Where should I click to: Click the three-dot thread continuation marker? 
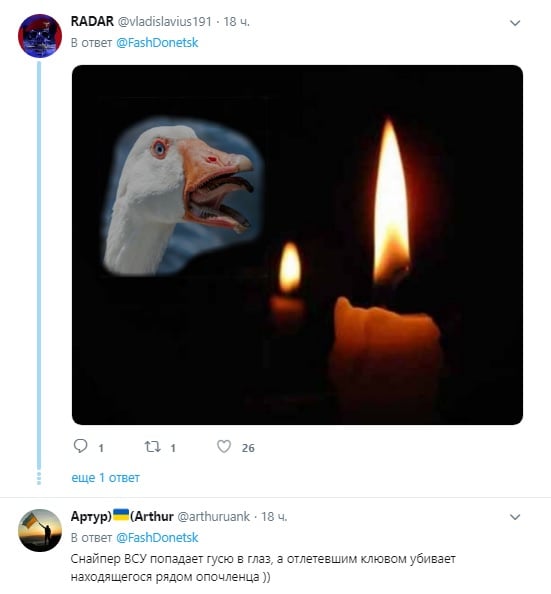click(39, 478)
